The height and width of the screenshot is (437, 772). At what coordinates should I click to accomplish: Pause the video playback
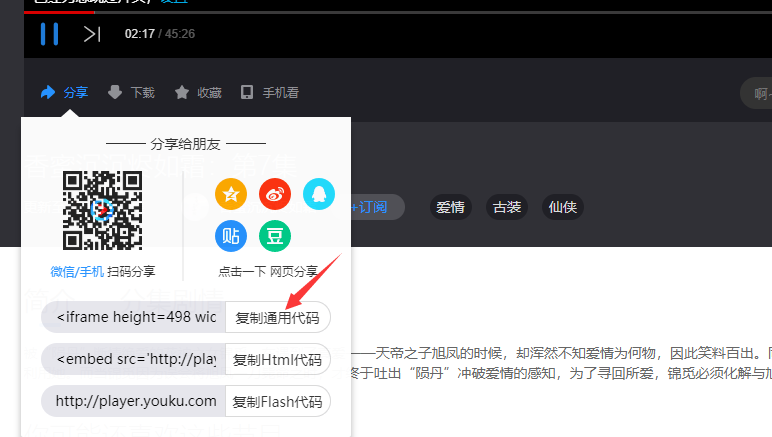[49, 34]
